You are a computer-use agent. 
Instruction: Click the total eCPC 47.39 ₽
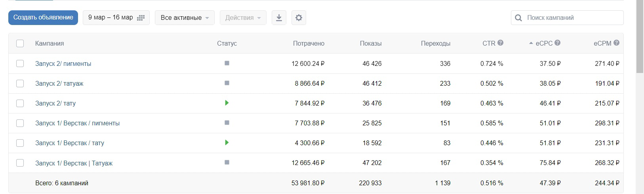(550, 183)
